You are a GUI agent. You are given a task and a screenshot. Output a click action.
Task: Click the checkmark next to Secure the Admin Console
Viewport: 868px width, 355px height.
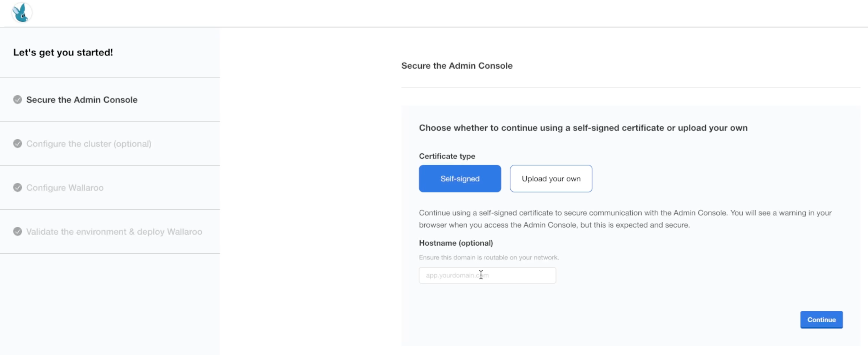tap(17, 99)
